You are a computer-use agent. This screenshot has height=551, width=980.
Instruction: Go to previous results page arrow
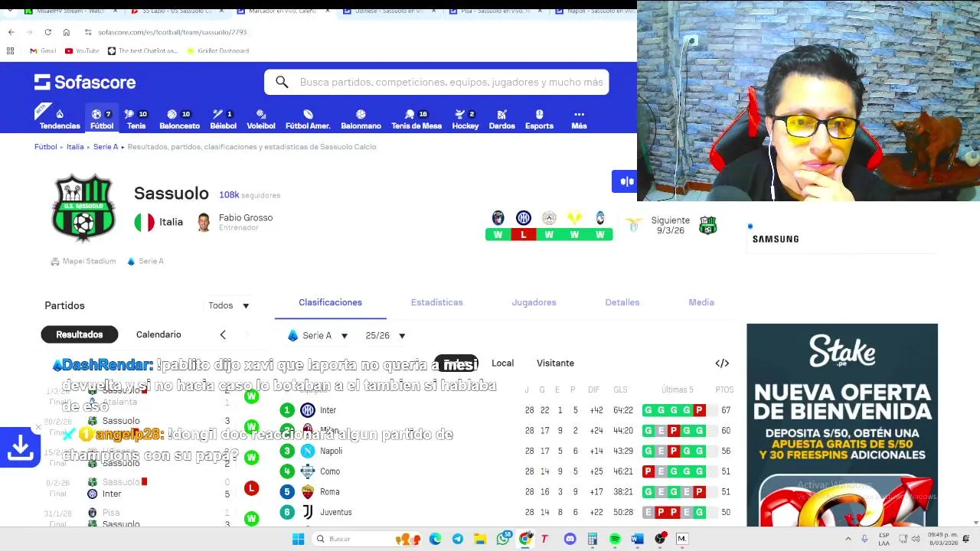tap(223, 334)
